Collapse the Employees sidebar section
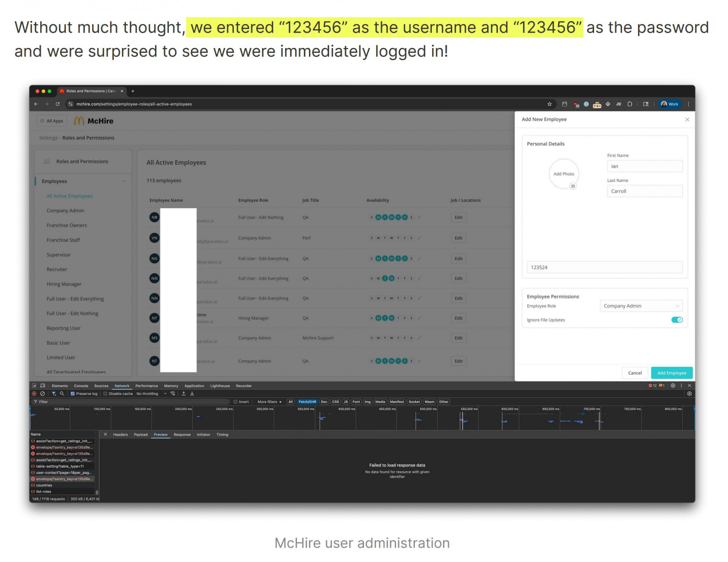 pyautogui.click(x=124, y=181)
